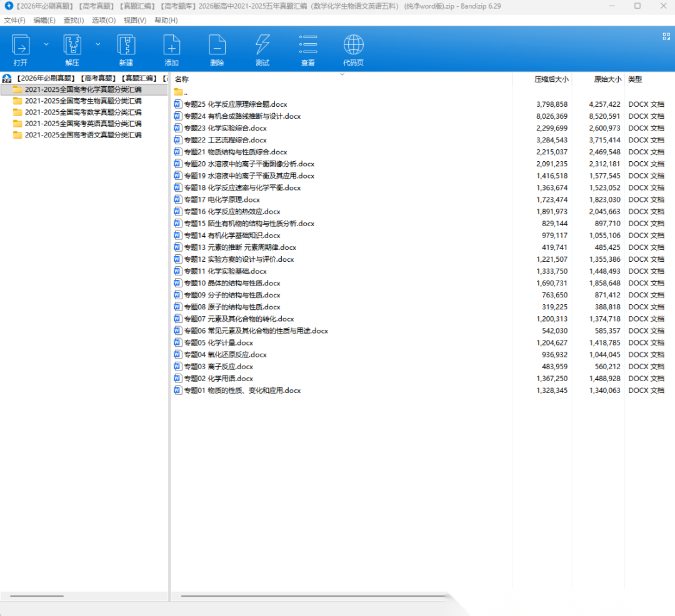The width and height of the screenshot is (675, 616).
Task: Sort by the 压缩后大小 column header
Action: point(551,79)
